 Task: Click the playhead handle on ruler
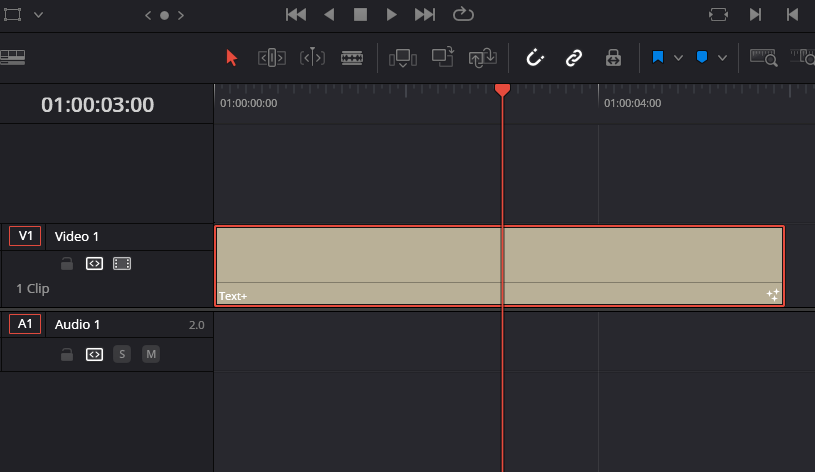[x=502, y=90]
